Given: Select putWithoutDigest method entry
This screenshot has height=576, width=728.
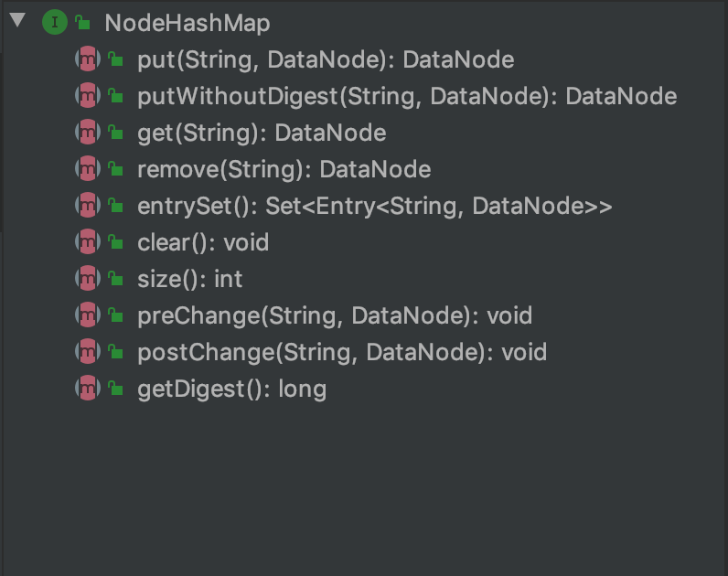Looking at the screenshot, I should pyautogui.click(x=406, y=96).
